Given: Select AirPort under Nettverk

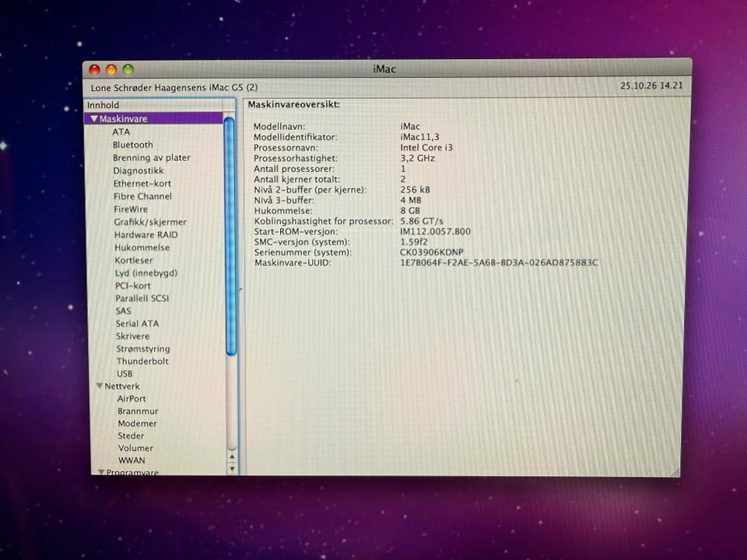Looking at the screenshot, I should (132, 398).
